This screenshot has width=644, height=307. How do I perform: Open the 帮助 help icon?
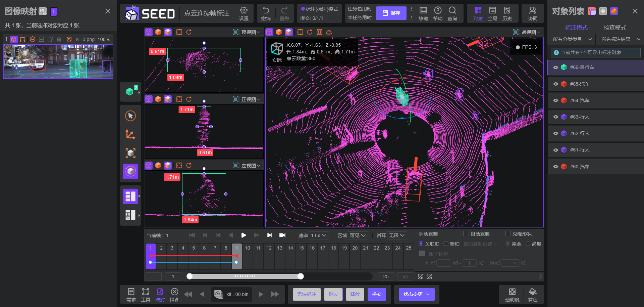tap(438, 10)
